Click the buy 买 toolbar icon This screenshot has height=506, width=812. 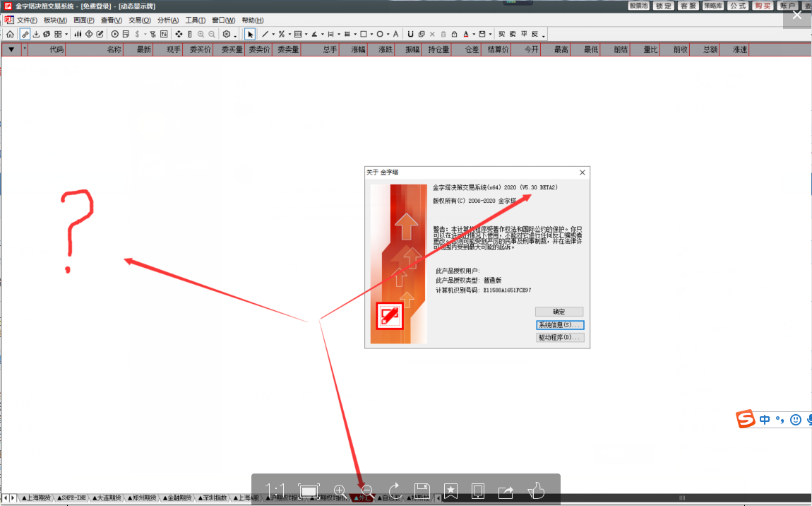click(501, 34)
